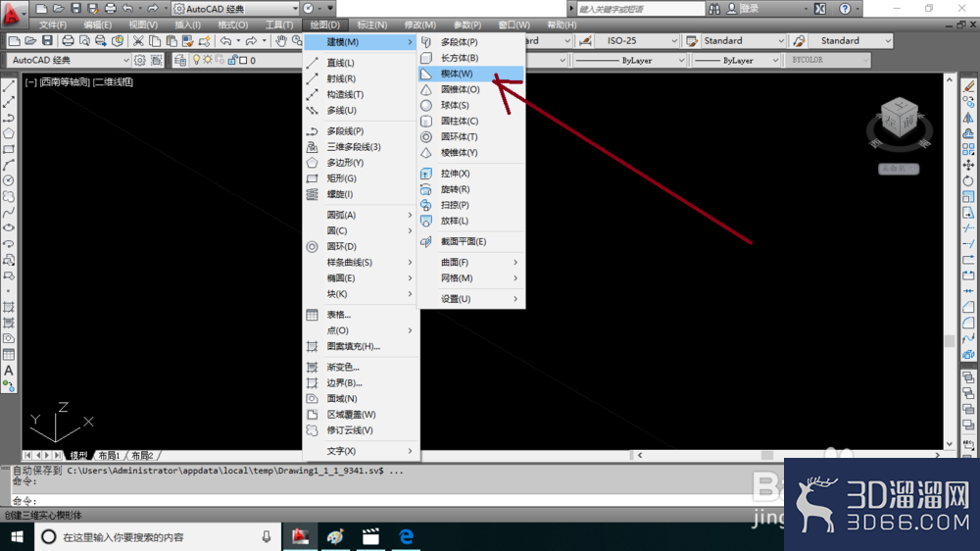The width and height of the screenshot is (980, 551).
Task: Click Sweep (扫掠) in submenu
Action: click(x=470, y=205)
